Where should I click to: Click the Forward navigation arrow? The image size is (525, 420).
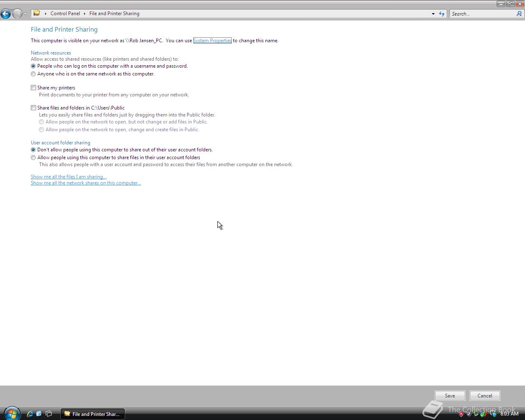point(17,14)
